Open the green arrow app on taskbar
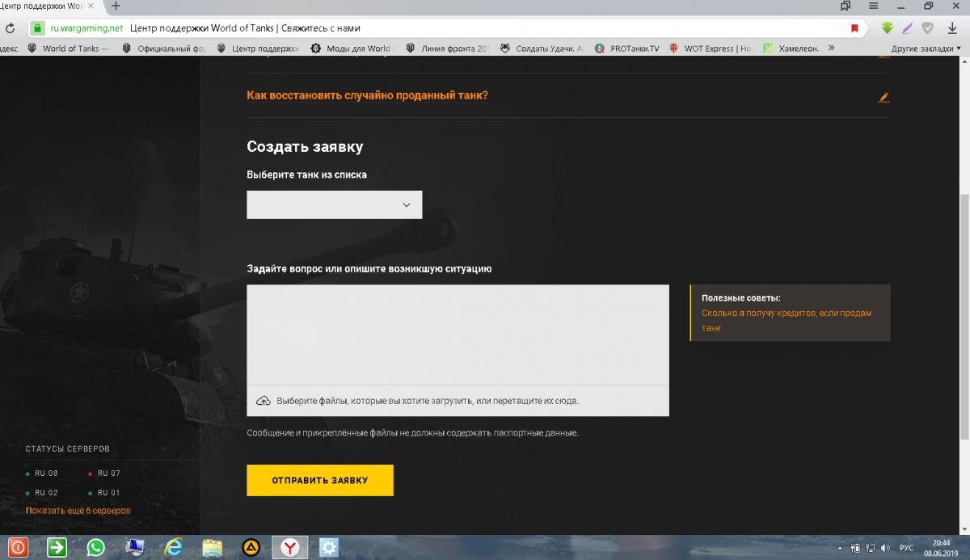The height and width of the screenshot is (560, 970). [57, 548]
